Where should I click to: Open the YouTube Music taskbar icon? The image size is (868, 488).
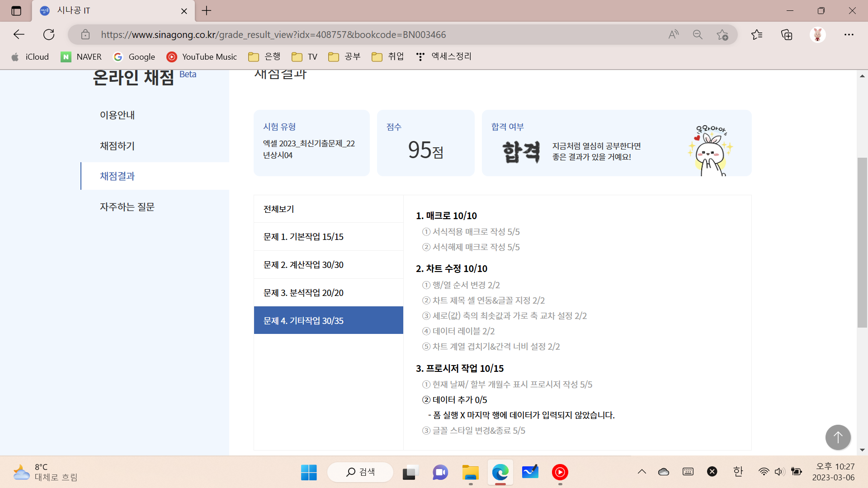560,472
